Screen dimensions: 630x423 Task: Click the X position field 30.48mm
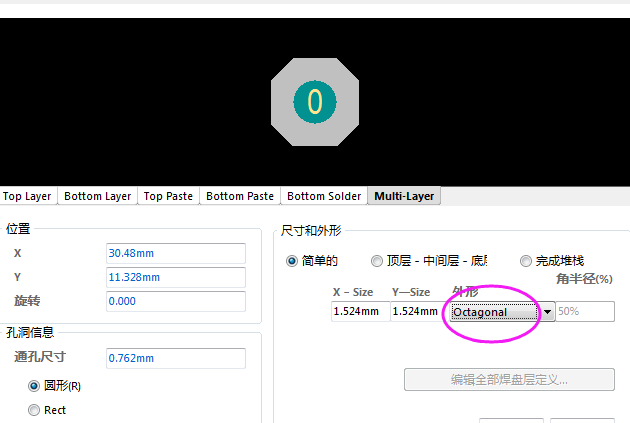point(175,253)
